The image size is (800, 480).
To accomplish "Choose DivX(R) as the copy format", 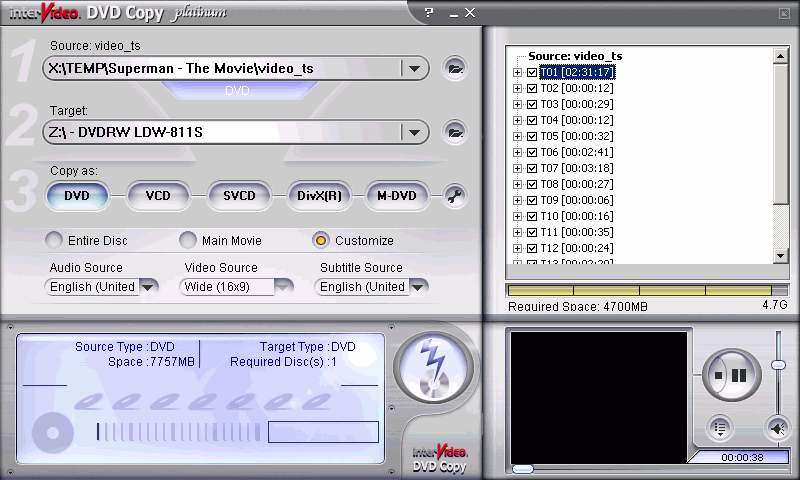I will pos(319,196).
